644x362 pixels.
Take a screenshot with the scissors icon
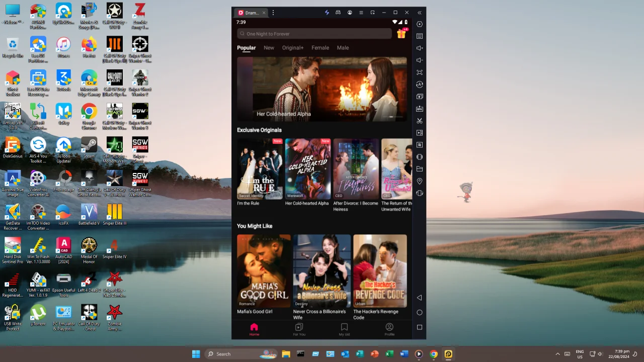pos(420,121)
